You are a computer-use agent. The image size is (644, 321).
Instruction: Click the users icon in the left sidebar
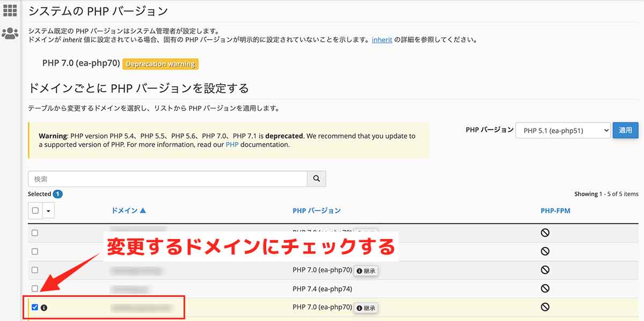10,33
